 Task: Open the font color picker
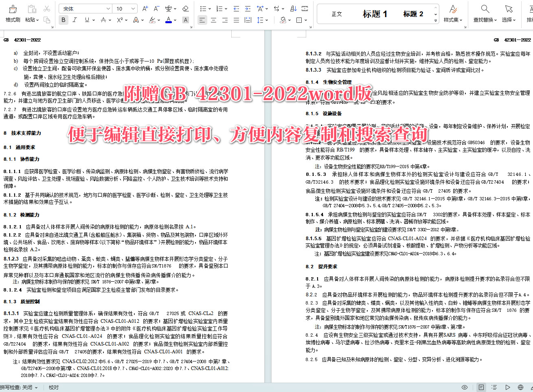(169, 20)
